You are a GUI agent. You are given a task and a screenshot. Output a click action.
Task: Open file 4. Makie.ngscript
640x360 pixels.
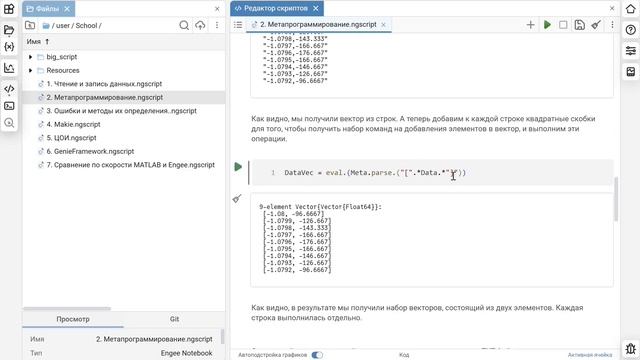click(x=73, y=124)
